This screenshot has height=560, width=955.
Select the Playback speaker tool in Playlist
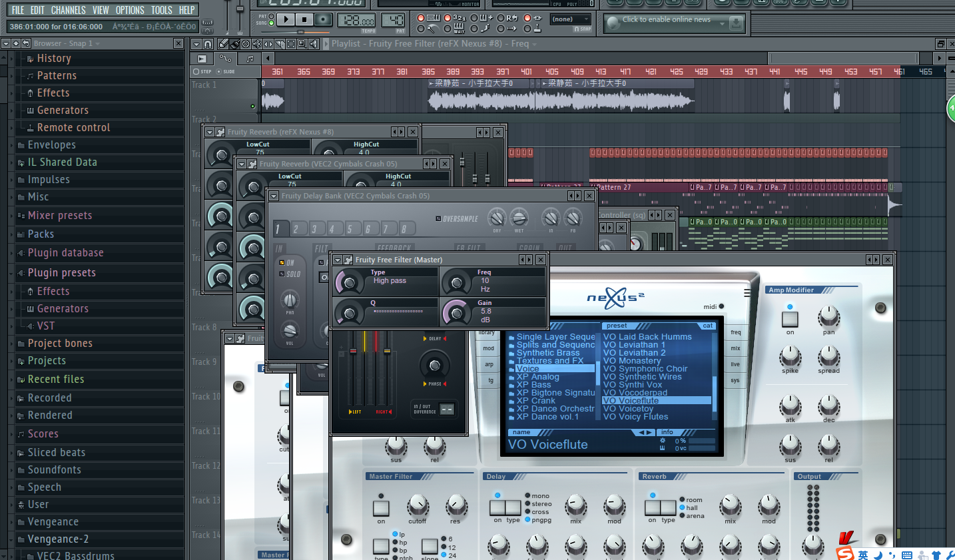(314, 44)
